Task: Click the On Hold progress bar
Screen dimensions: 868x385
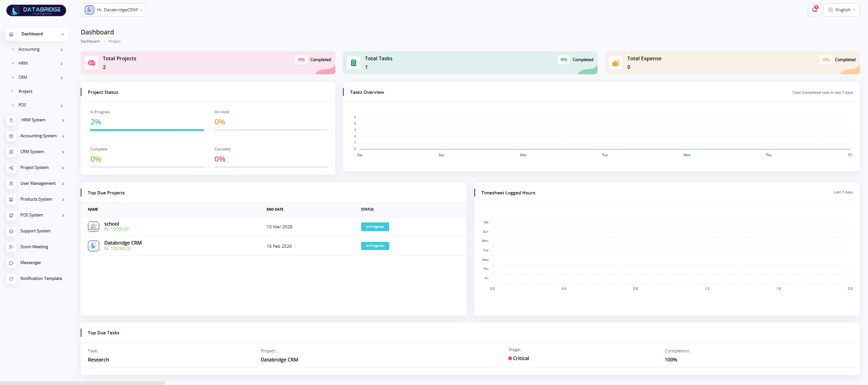Action: pyautogui.click(x=271, y=130)
